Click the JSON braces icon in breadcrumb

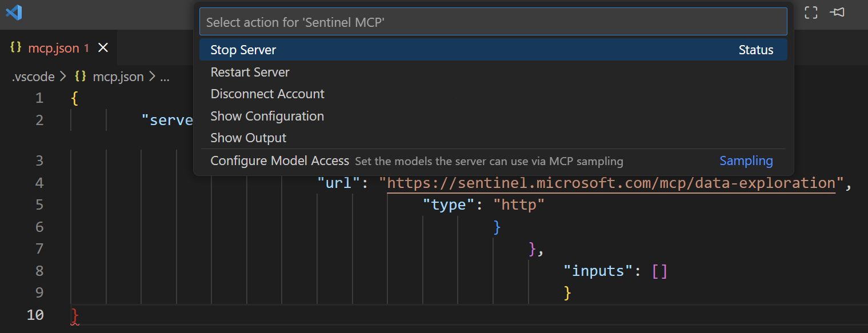click(x=81, y=77)
